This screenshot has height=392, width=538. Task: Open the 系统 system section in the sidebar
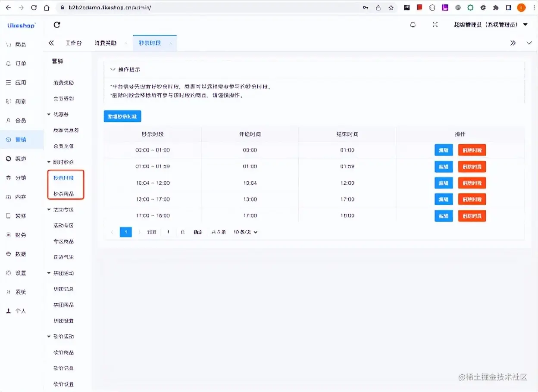coord(16,292)
